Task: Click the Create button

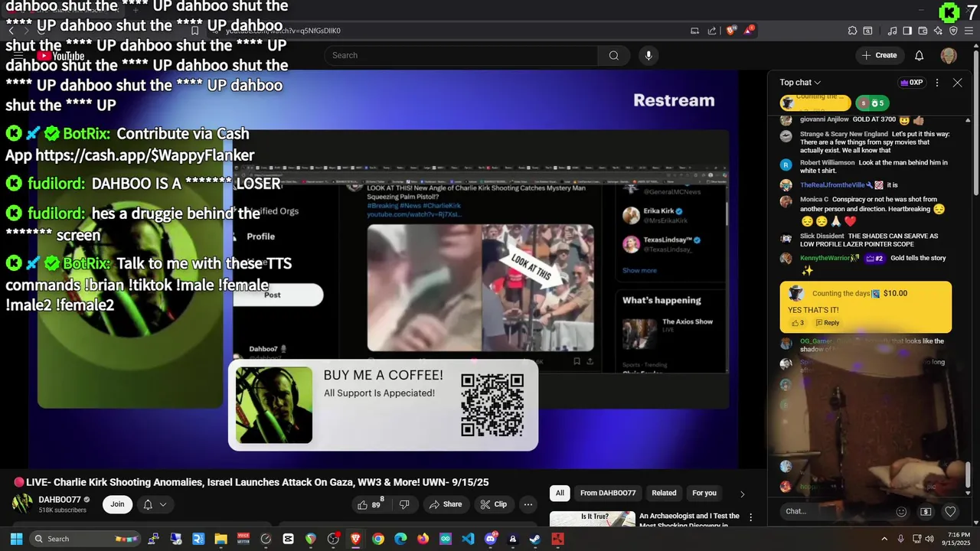Action: pos(879,55)
